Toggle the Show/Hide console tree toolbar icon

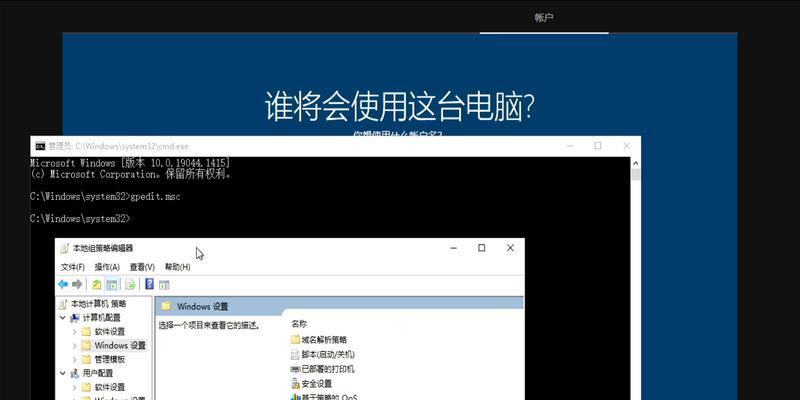tap(112, 285)
